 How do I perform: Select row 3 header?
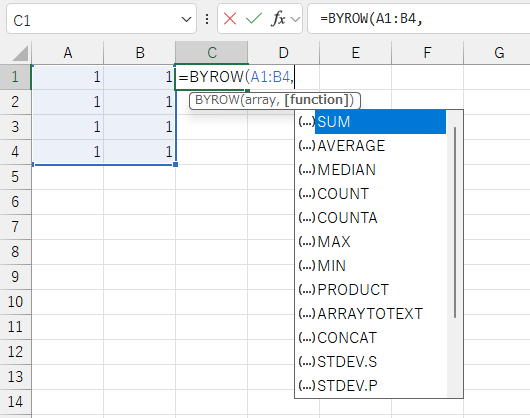15,127
